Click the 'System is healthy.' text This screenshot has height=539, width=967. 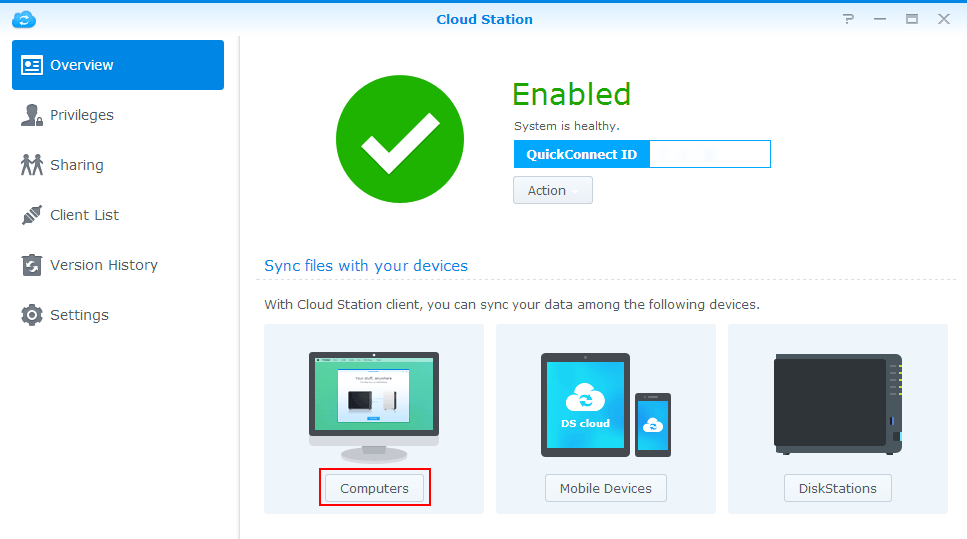567,126
